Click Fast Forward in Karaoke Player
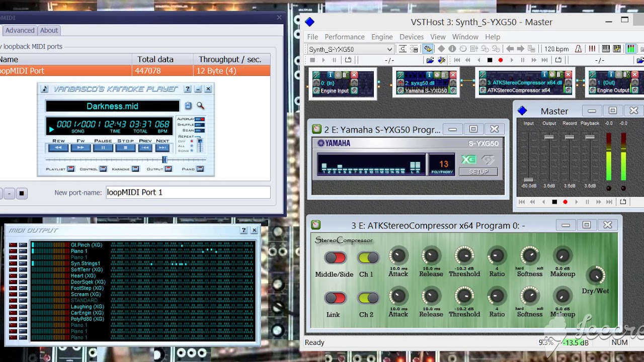Screen dimensions: 644x362 tap(80, 148)
